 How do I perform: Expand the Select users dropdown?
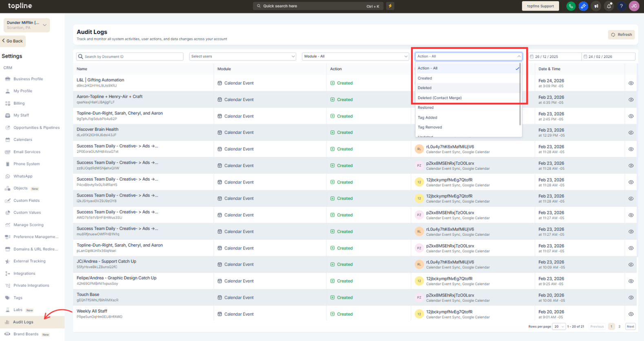coord(243,56)
